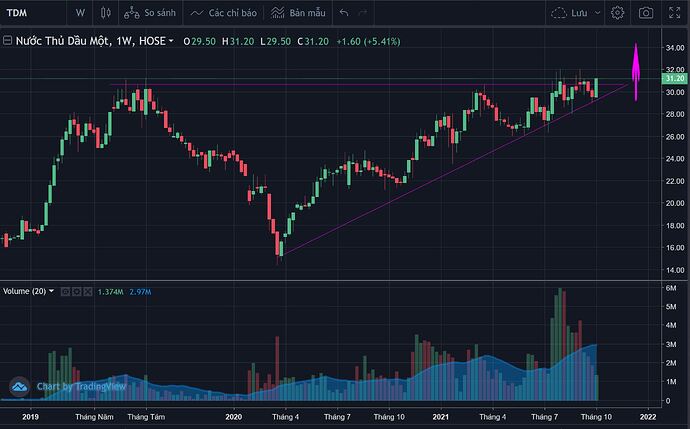Click the Bản mẫu templates label
This screenshot has width=690, height=429.
point(308,13)
